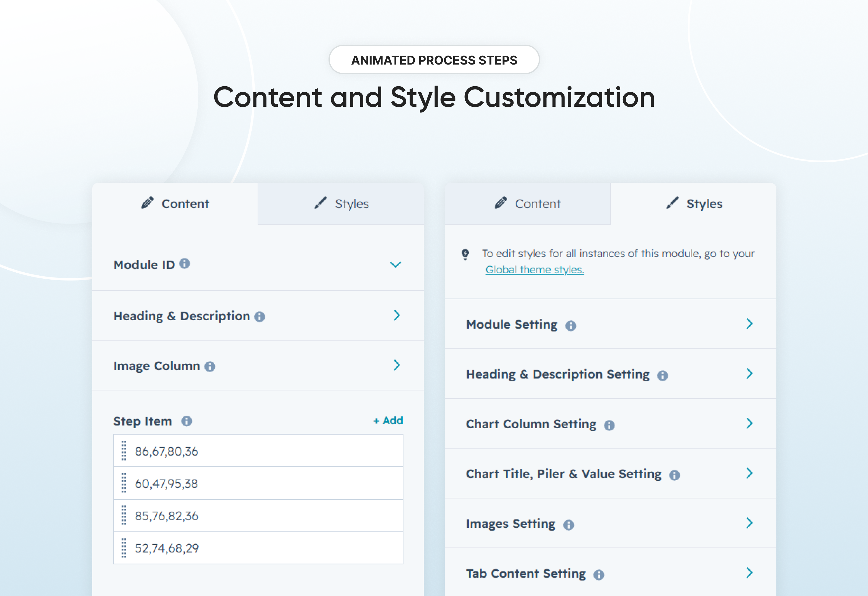Click the Chart Column Setting info icon
This screenshot has height=596, width=868.
pos(609,425)
